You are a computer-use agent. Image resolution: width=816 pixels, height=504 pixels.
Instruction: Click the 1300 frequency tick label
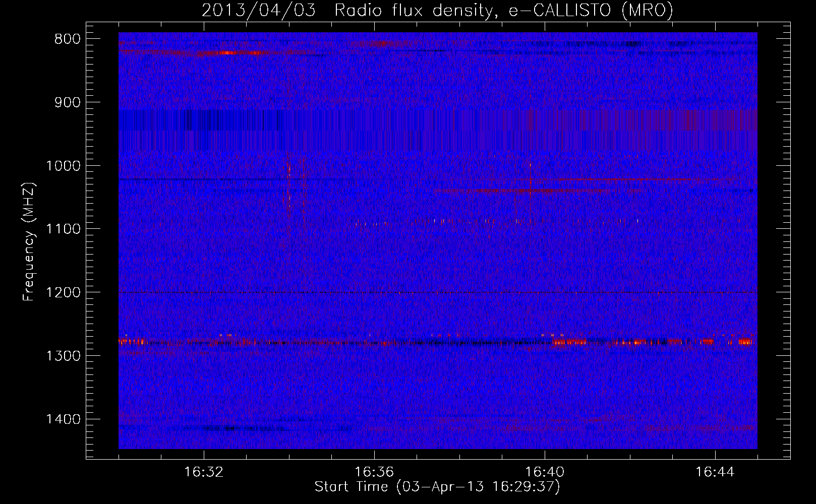point(63,356)
